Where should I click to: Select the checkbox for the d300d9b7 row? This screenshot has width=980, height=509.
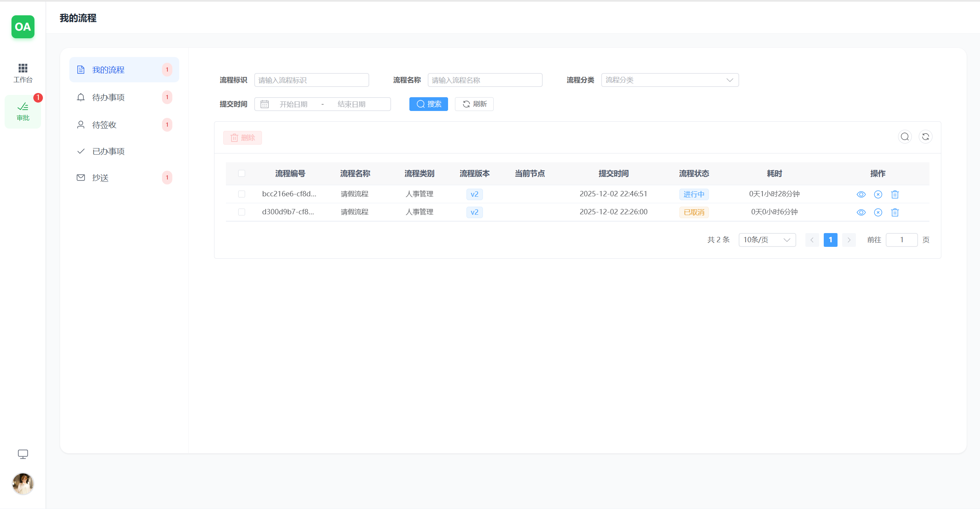(x=242, y=212)
